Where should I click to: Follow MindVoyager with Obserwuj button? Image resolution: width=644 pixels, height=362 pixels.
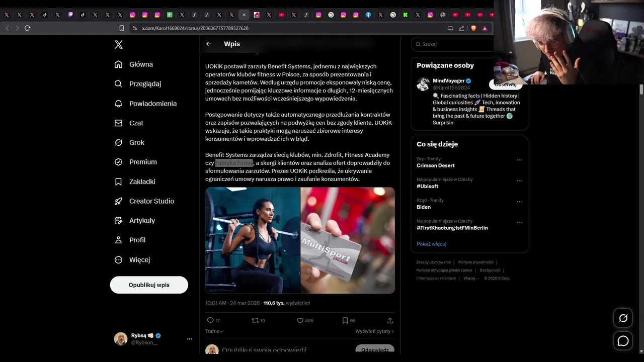(506, 84)
